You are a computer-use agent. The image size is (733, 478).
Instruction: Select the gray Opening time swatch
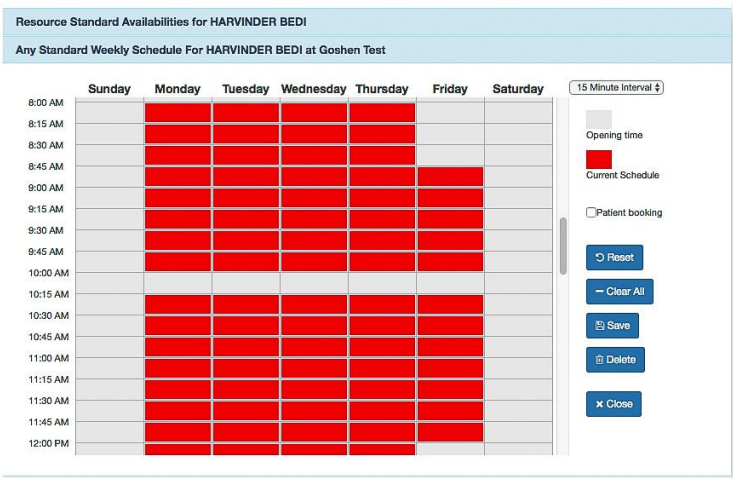[x=599, y=119]
